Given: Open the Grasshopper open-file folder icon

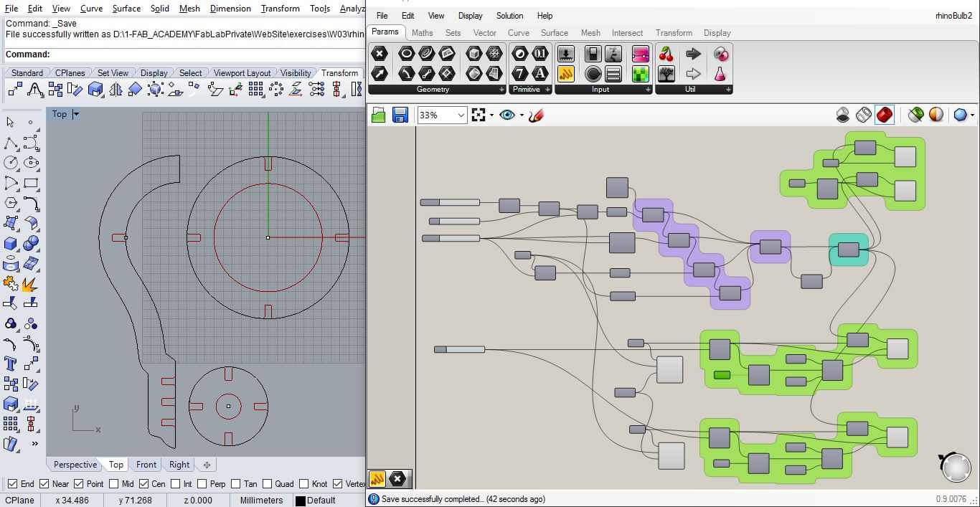Looking at the screenshot, I should (x=378, y=115).
